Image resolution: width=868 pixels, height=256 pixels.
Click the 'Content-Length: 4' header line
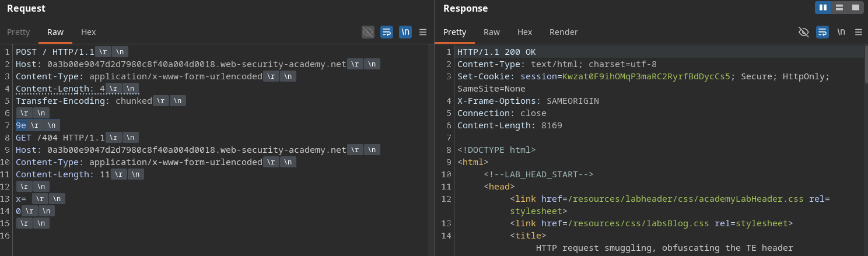tap(60, 89)
